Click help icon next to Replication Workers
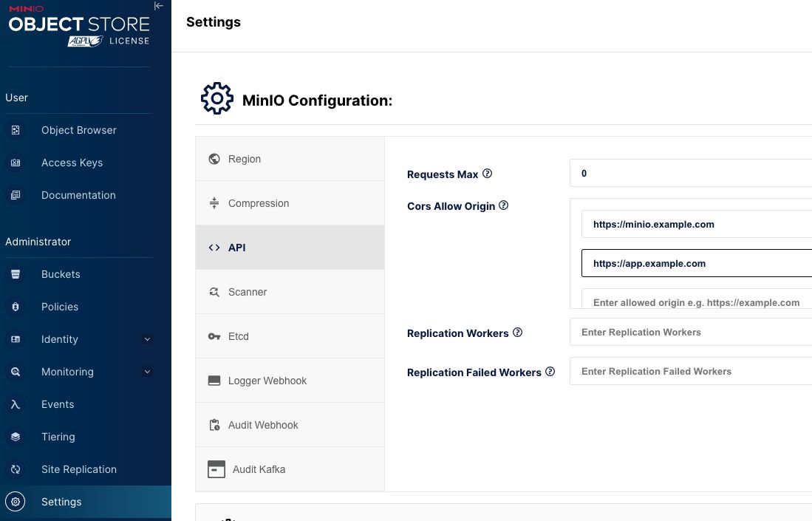Viewport: 812px width, 521px height. coord(517,333)
